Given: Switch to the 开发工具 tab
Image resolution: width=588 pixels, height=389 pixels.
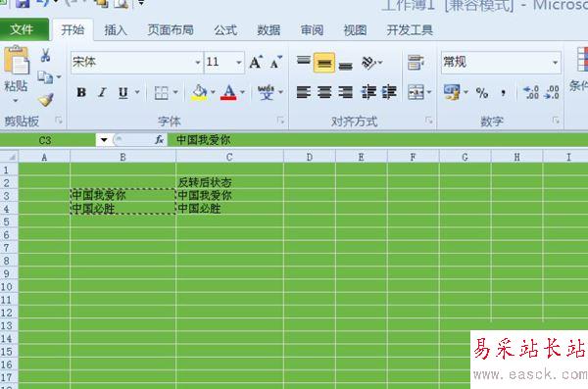Looking at the screenshot, I should pyautogui.click(x=410, y=30).
